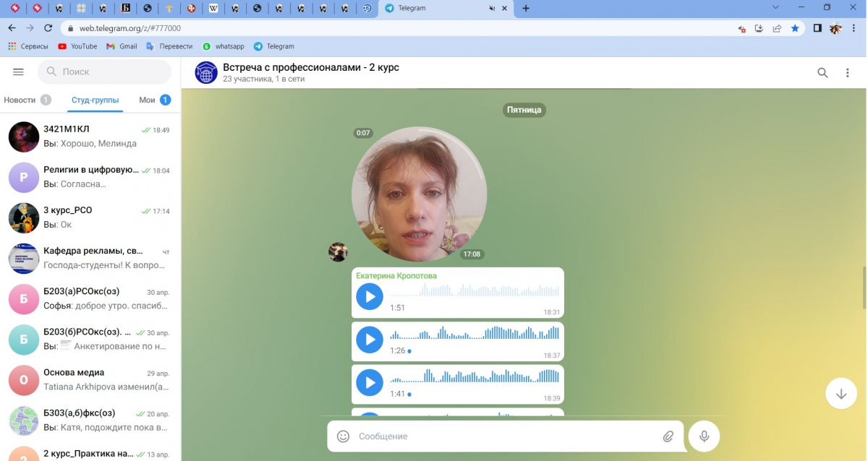Go back with browser back arrow
This screenshot has width=868, height=461.
point(12,28)
